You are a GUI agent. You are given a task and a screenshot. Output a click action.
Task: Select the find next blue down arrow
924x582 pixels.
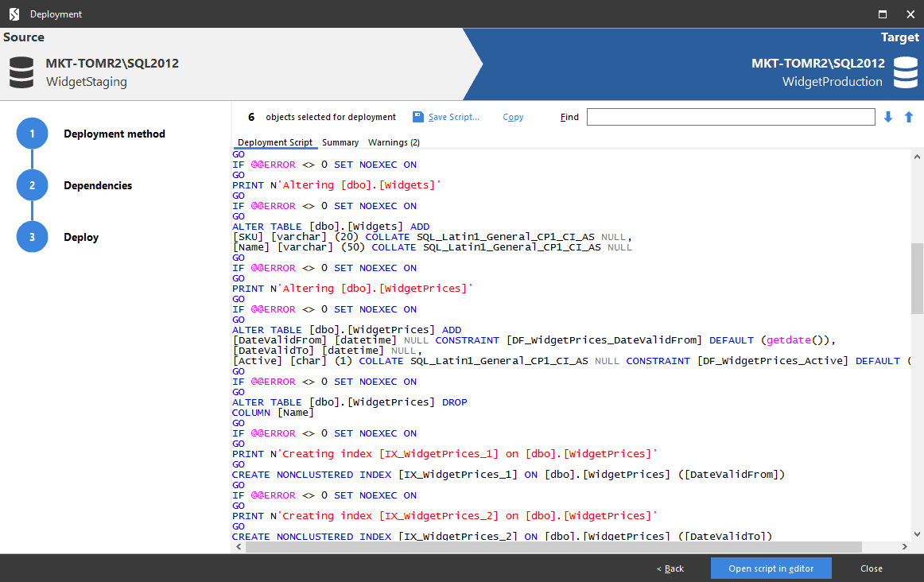coord(887,117)
